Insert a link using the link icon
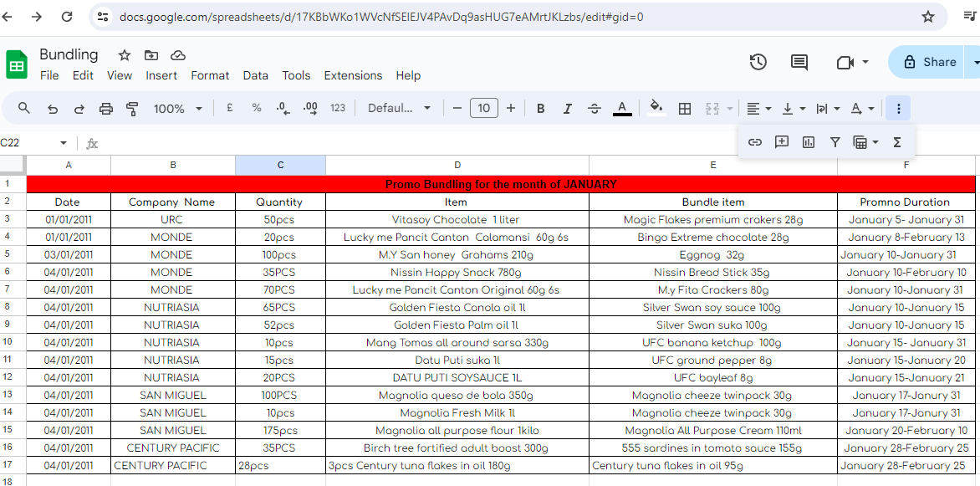This screenshot has width=980, height=486. pyautogui.click(x=755, y=142)
